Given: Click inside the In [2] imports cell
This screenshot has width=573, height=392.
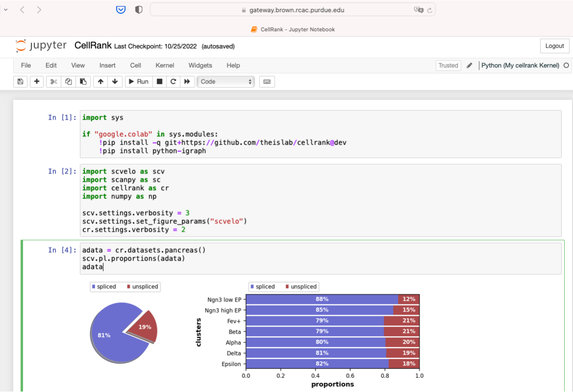Looking at the screenshot, I should (320, 200).
